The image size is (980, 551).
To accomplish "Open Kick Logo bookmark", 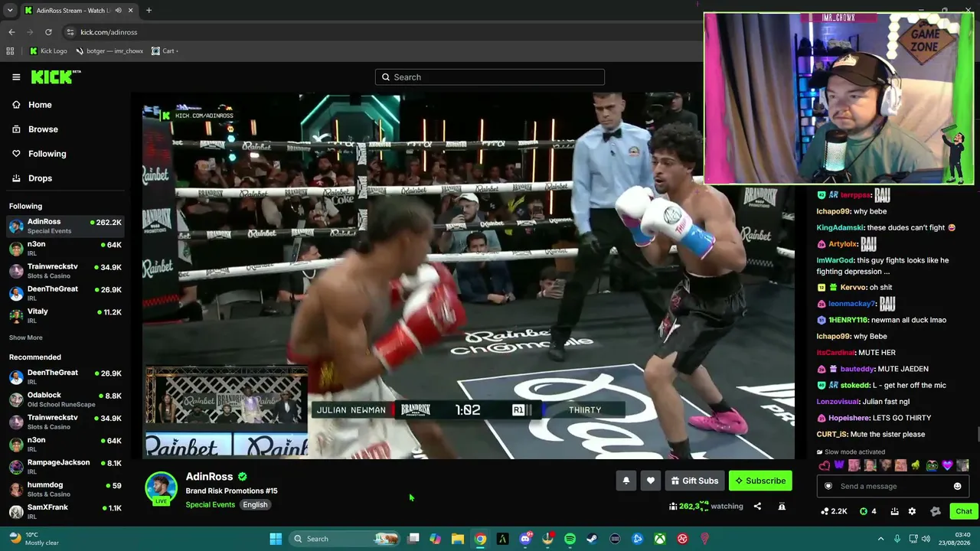I will [x=48, y=51].
